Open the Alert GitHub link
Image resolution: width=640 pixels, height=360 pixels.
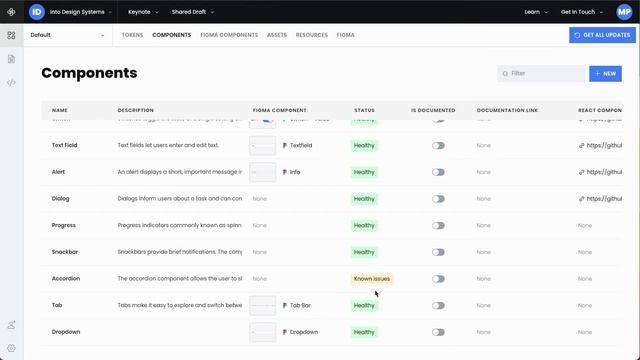pyautogui.click(x=604, y=172)
